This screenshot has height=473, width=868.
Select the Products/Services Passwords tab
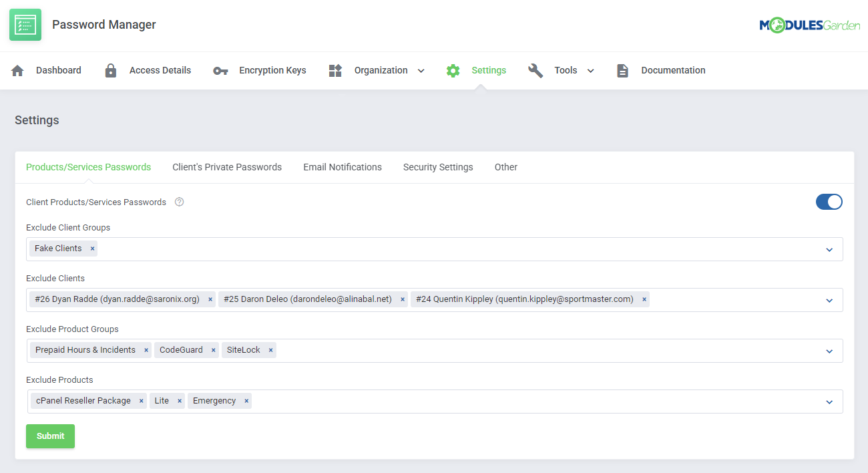point(88,168)
